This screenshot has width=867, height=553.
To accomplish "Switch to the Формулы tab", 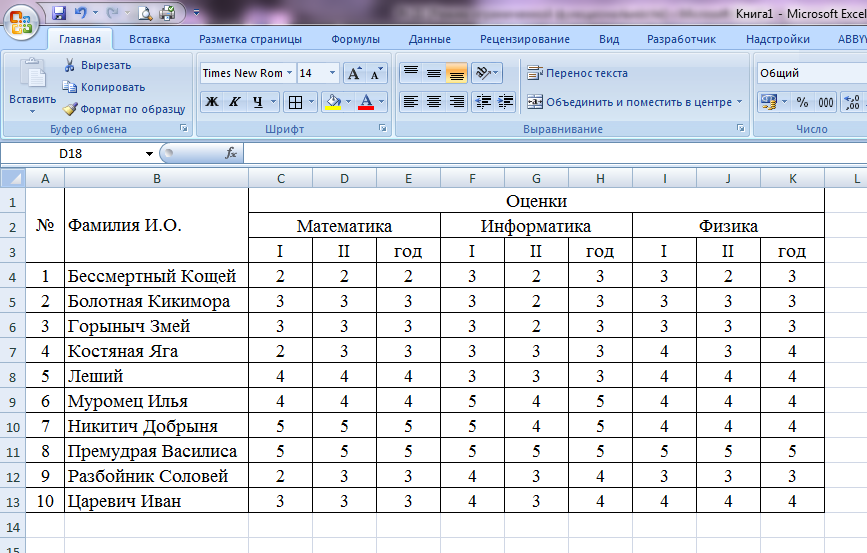I will (355, 39).
